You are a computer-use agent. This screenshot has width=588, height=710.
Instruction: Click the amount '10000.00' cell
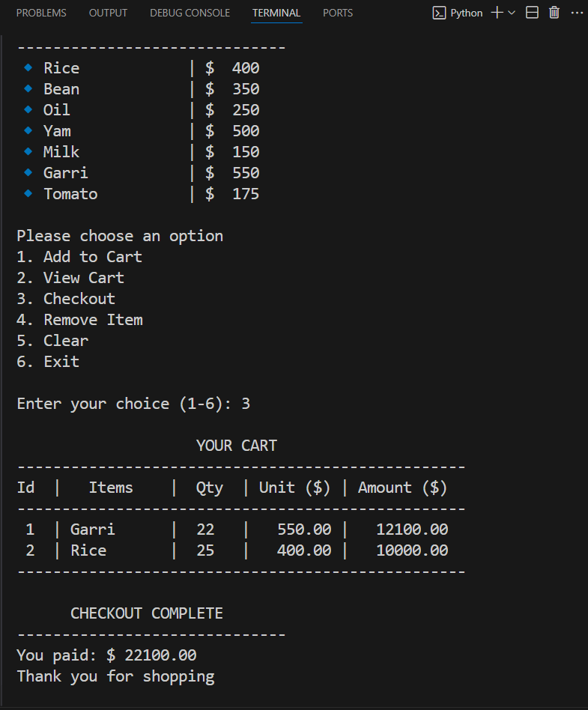(412, 550)
